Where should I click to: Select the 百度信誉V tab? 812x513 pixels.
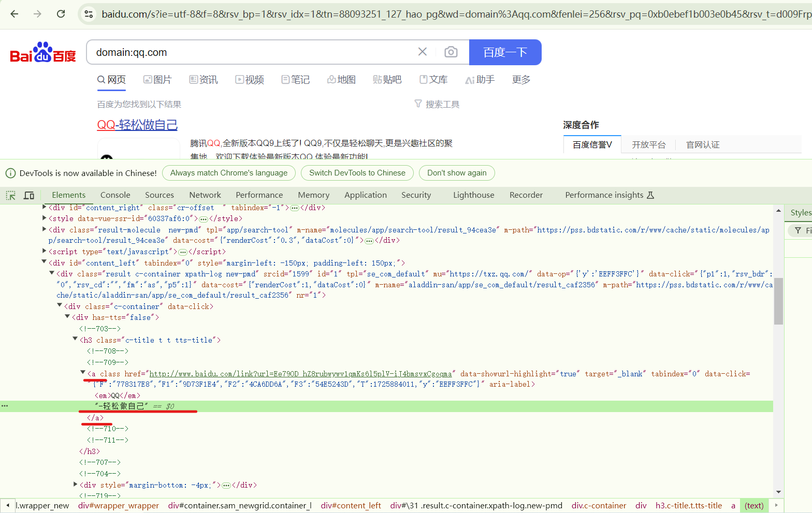[592, 144]
